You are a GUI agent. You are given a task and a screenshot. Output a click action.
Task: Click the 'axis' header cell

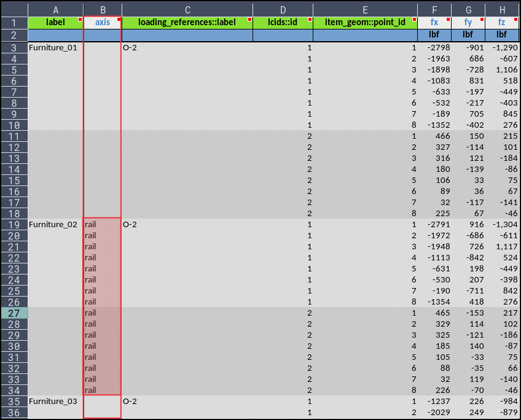click(103, 23)
